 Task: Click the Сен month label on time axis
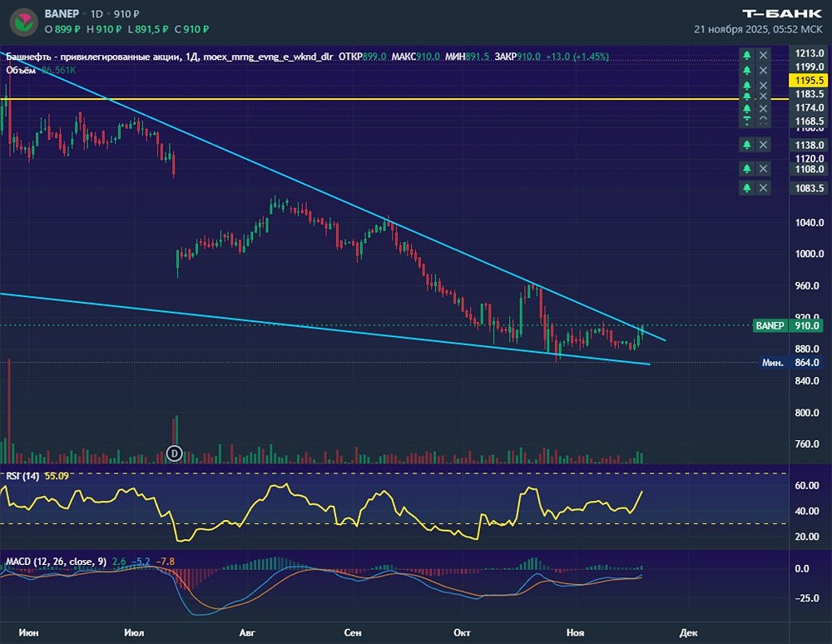352,632
